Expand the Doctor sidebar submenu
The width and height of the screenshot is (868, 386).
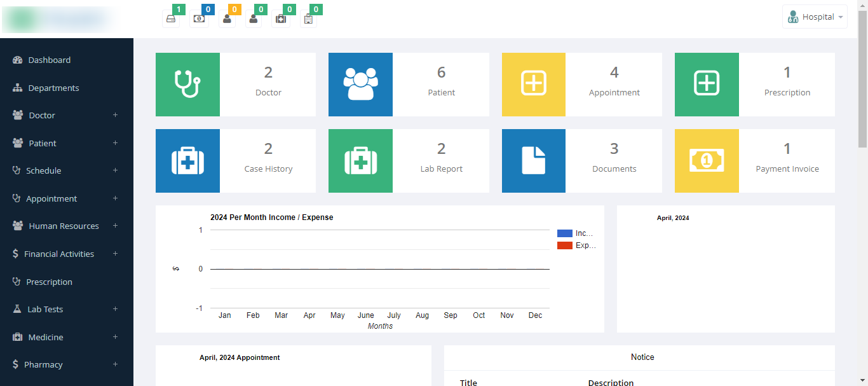pyautogui.click(x=115, y=115)
